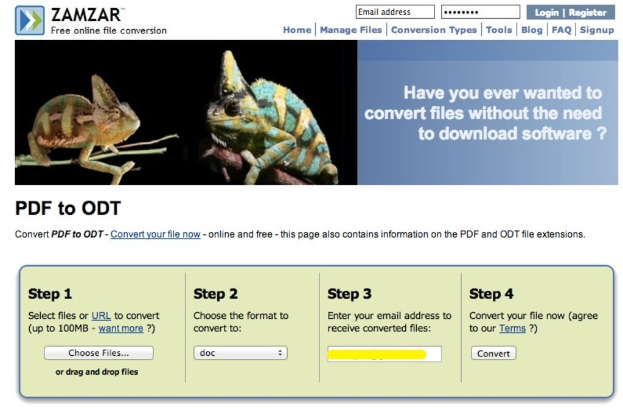Focus the Step 3 email input field
Viewport: 623px width, 410px height.
coord(384,354)
